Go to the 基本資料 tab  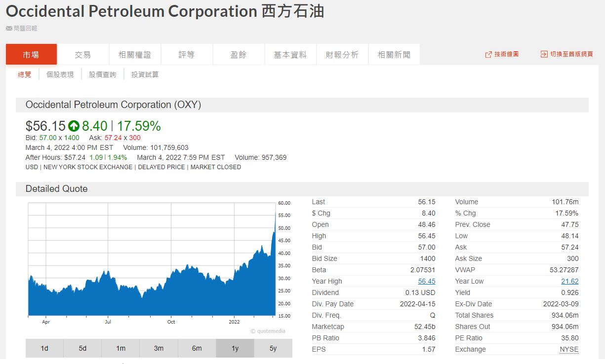(290, 55)
